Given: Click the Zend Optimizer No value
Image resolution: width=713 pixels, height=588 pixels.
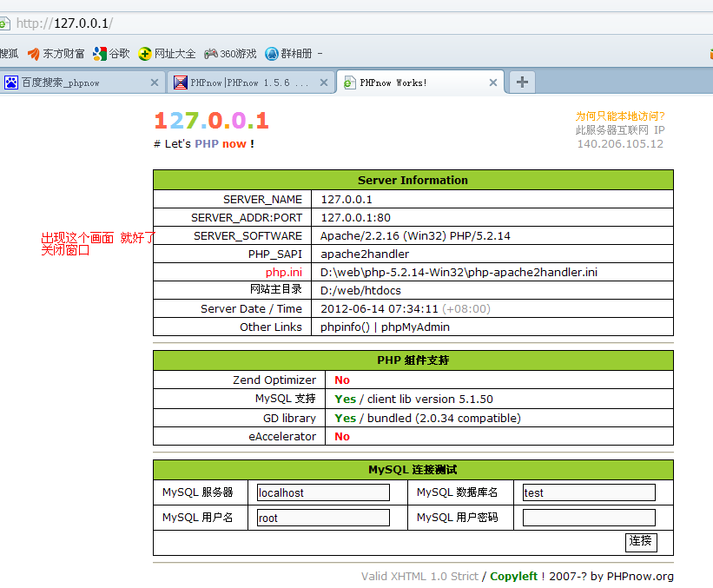Looking at the screenshot, I should (342, 380).
